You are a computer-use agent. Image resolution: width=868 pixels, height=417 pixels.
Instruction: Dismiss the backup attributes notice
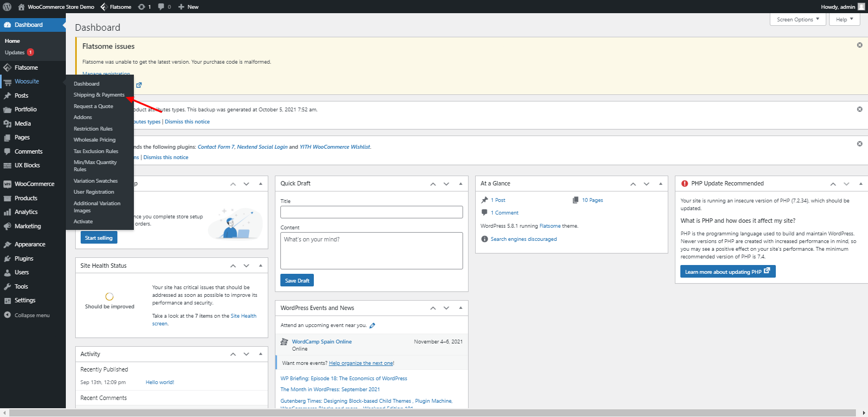(860, 109)
